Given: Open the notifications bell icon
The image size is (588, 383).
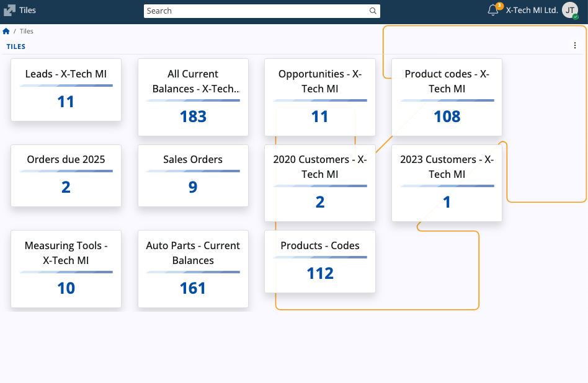Looking at the screenshot, I should [x=493, y=10].
